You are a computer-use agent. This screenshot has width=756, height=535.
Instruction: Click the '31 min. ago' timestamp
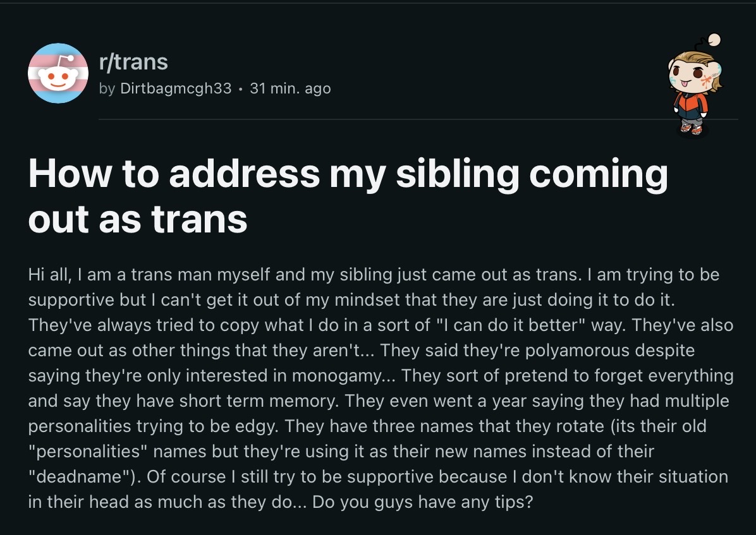coord(290,88)
